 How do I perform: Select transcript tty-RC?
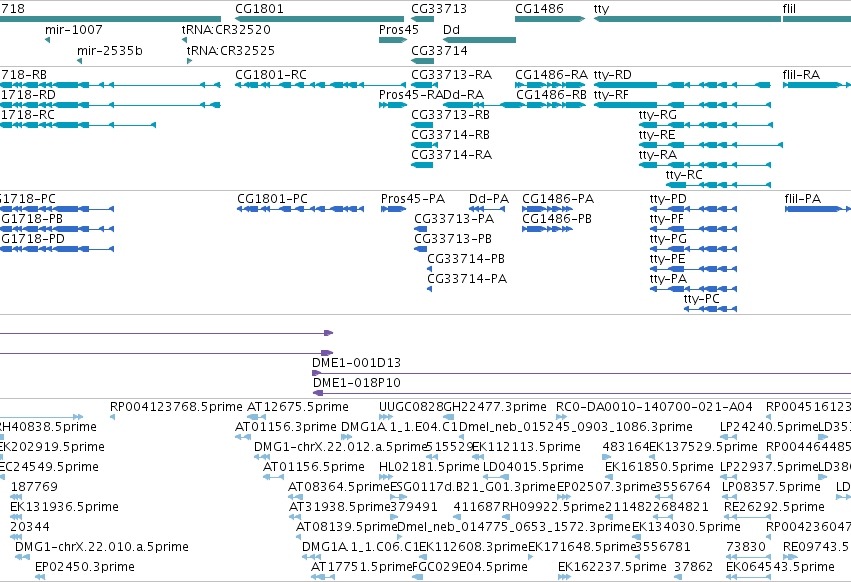click(719, 185)
